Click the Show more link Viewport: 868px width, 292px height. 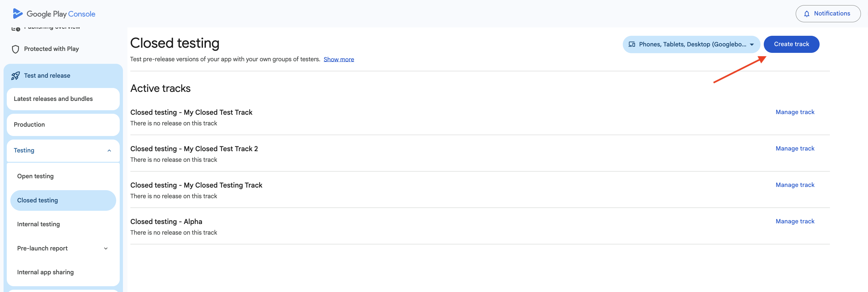(338, 60)
